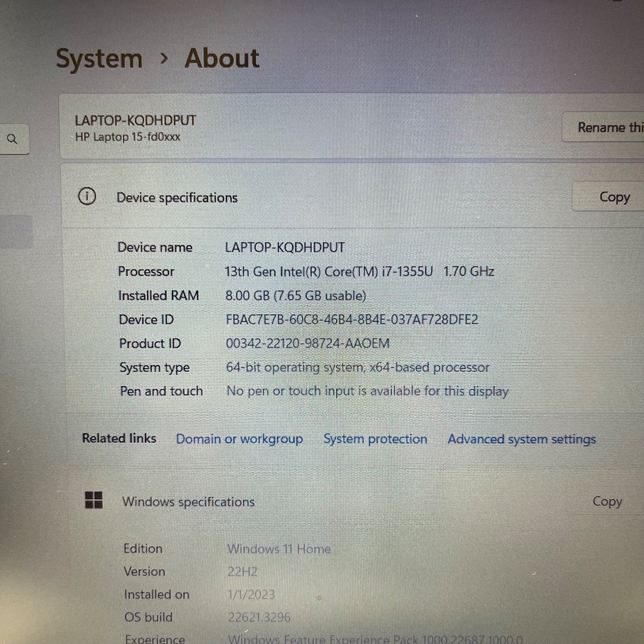Open Advanced system settings link
The image size is (644, 644).
pyautogui.click(x=522, y=440)
